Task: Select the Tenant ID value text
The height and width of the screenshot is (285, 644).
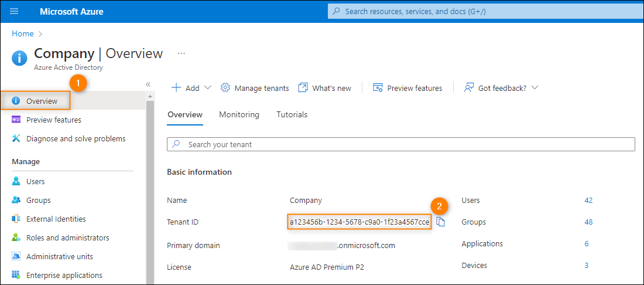Action: coord(360,222)
